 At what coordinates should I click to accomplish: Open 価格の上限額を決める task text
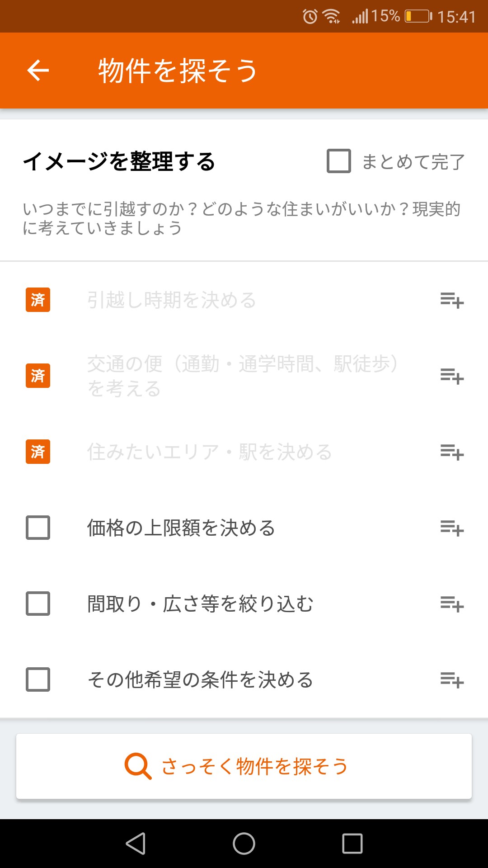coord(181,528)
